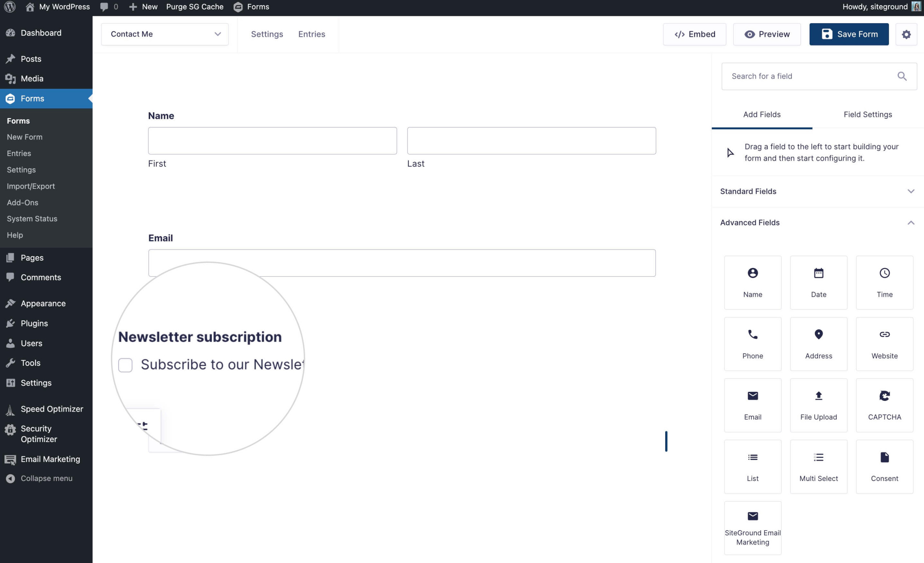Image resolution: width=924 pixels, height=563 pixels.
Task: Add the Consent field
Action: click(x=885, y=467)
